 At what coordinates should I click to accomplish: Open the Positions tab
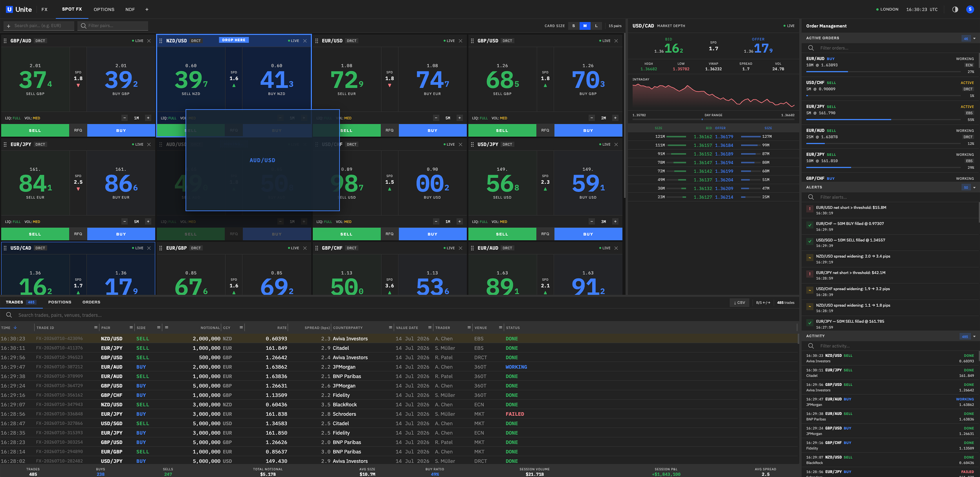60,302
